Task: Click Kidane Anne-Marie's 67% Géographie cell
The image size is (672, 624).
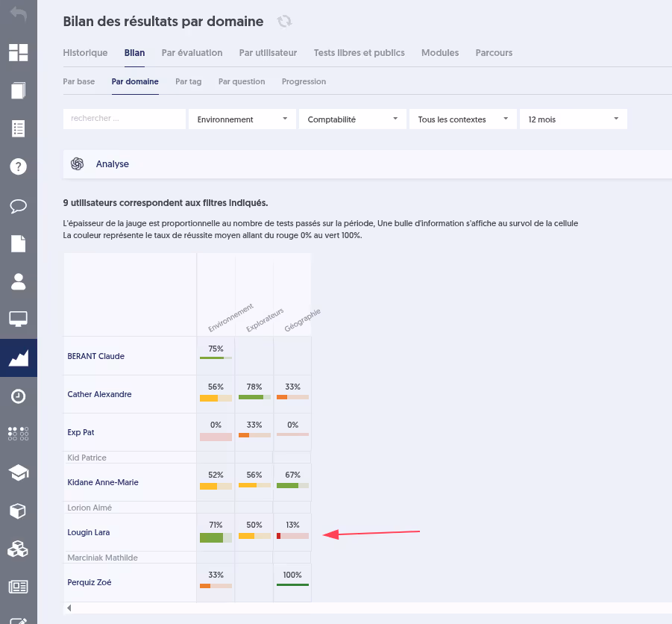Action: pos(292,482)
